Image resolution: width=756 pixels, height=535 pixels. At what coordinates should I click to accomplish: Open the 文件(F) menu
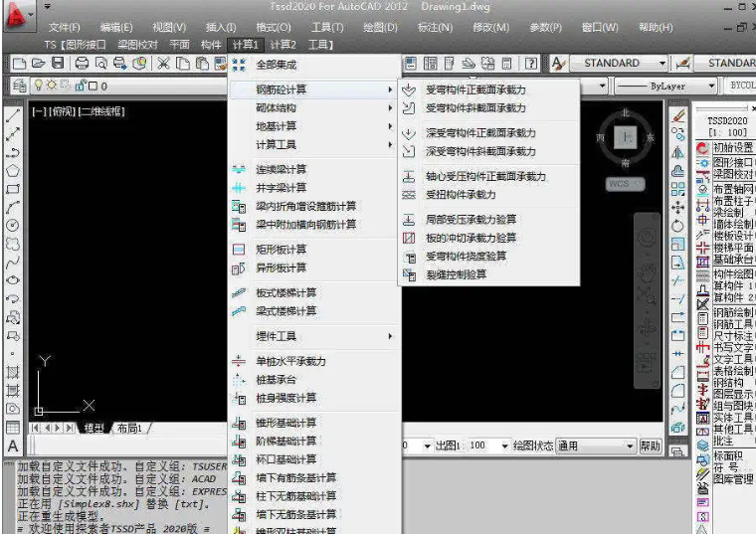(64, 28)
